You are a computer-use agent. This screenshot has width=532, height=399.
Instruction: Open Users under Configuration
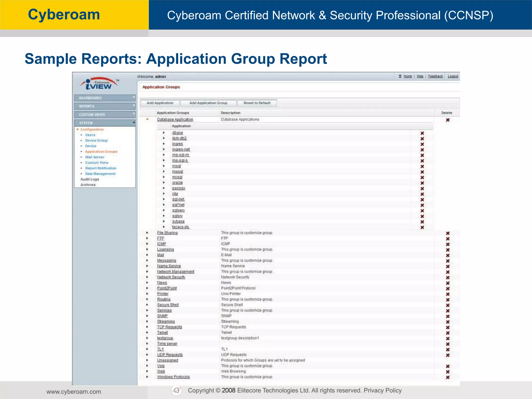click(x=90, y=135)
